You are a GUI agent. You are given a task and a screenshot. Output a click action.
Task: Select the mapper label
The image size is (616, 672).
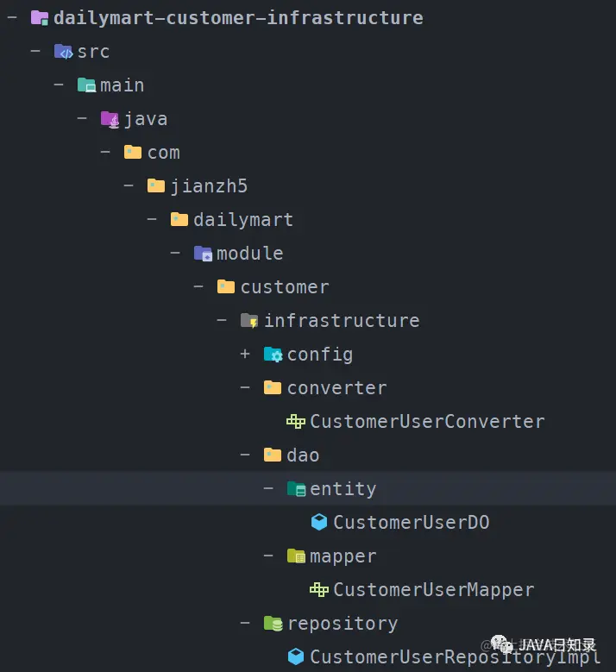coord(343,557)
